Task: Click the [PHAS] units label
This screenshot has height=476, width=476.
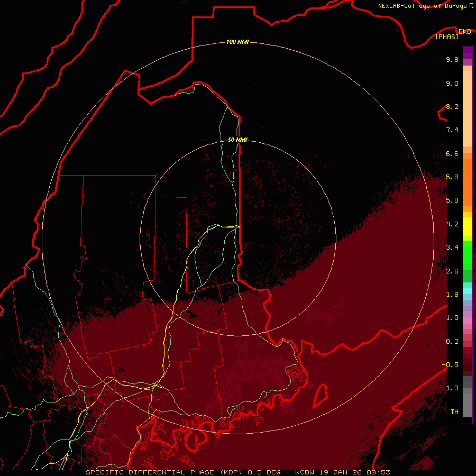Action: click(x=447, y=37)
